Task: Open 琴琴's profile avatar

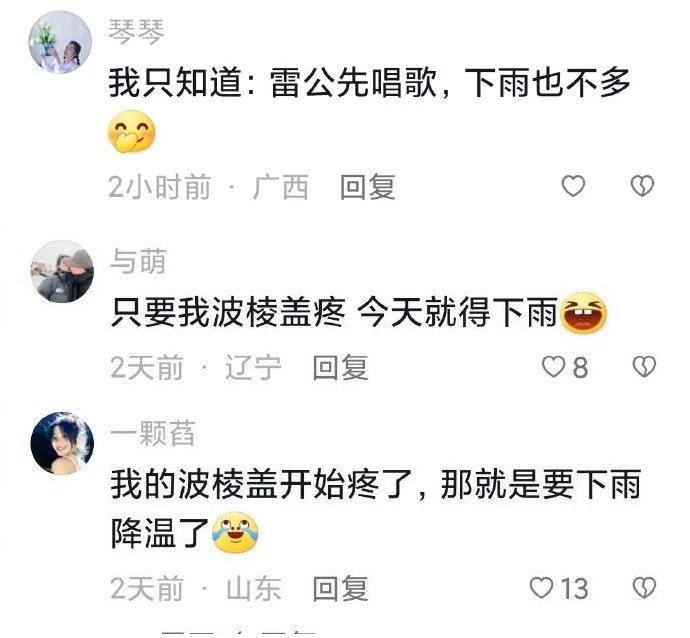Action: point(60,42)
